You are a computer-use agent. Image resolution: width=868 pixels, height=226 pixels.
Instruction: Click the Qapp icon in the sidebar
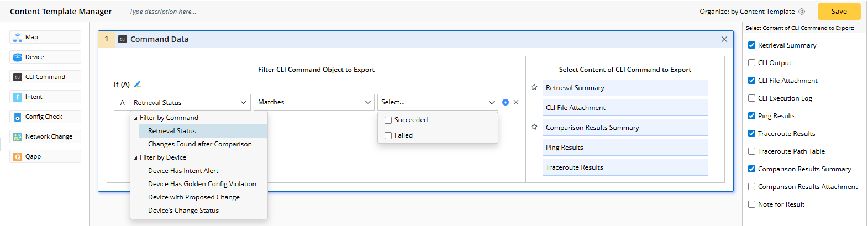18,157
